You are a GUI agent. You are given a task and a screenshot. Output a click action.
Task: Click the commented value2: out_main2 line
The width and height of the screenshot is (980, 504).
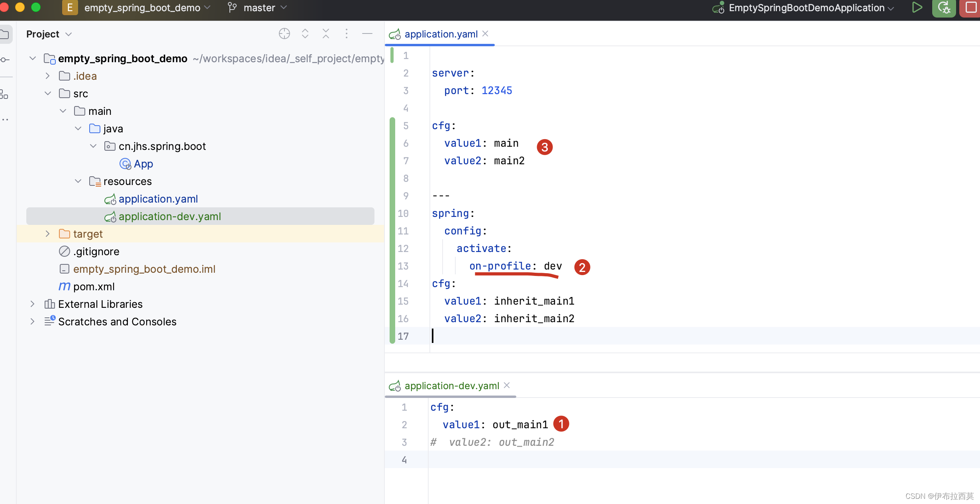pos(493,442)
